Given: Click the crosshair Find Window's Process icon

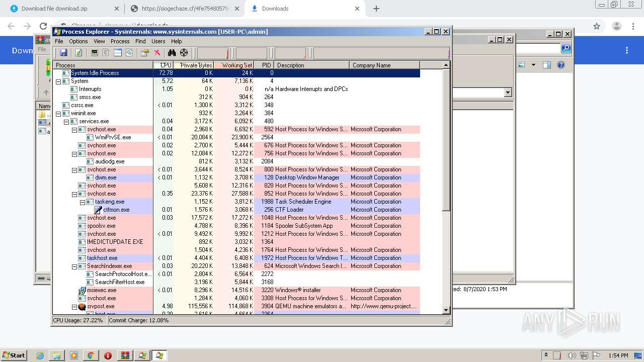Looking at the screenshot, I should tap(184, 53).
